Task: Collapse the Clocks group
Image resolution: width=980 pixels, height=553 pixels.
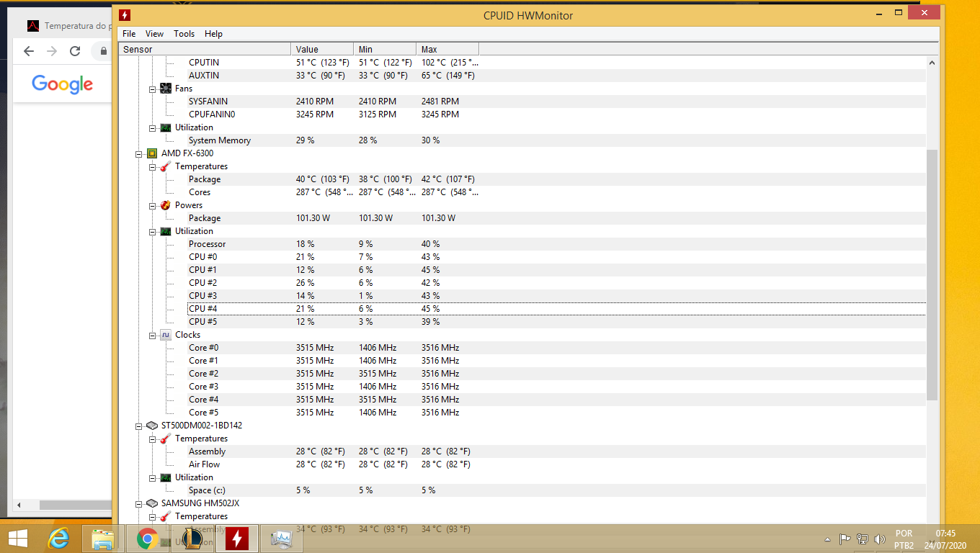Action: click(x=153, y=336)
